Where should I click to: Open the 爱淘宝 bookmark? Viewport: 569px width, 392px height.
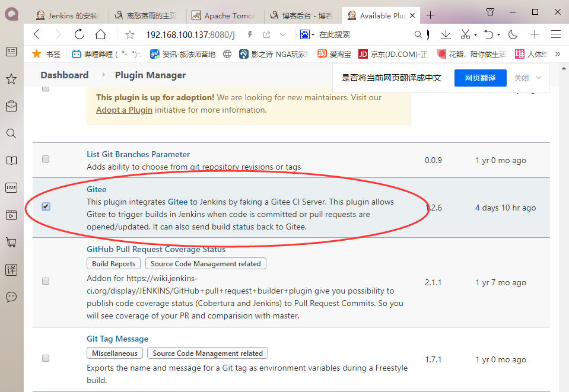[334, 55]
